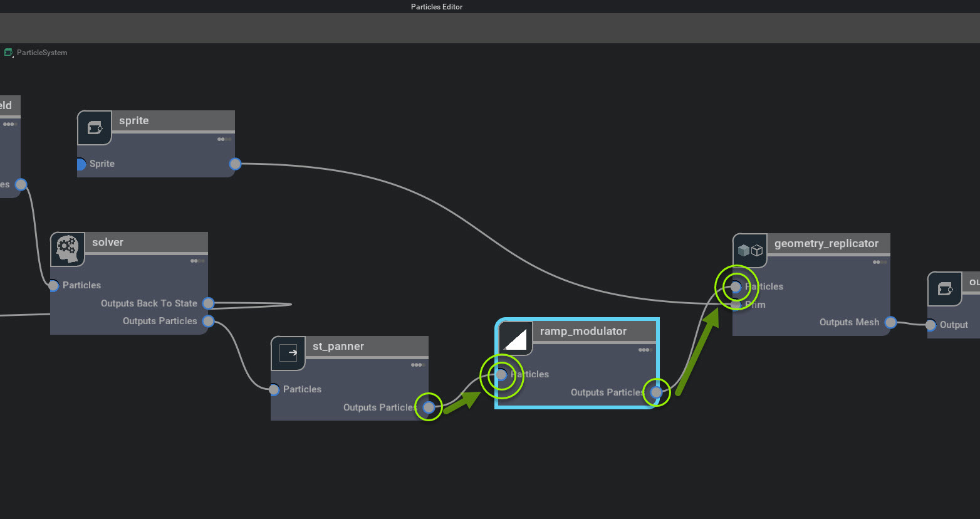Image resolution: width=980 pixels, height=519 pixels.
Task: Click the Sprite input port on sprite node
Action: click(80, 164)
